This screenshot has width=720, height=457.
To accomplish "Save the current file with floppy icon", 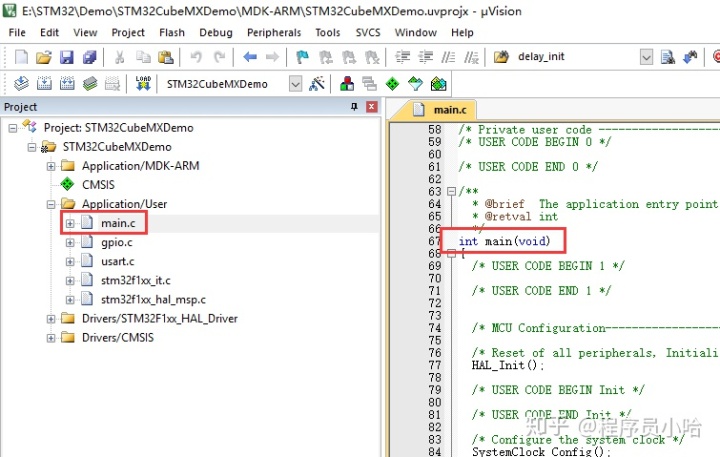I will pos(67,57).
